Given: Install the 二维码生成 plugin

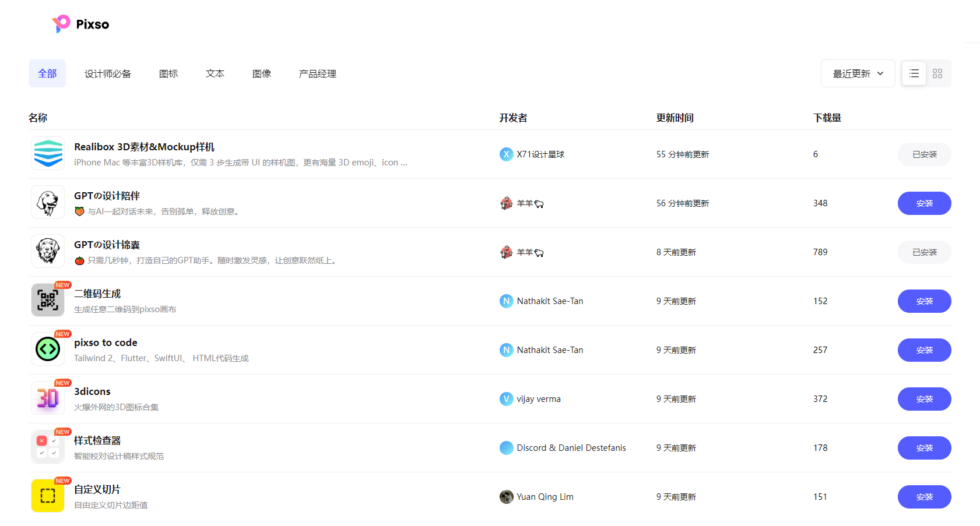Looking at the screenshot, I should coord(925,301).
